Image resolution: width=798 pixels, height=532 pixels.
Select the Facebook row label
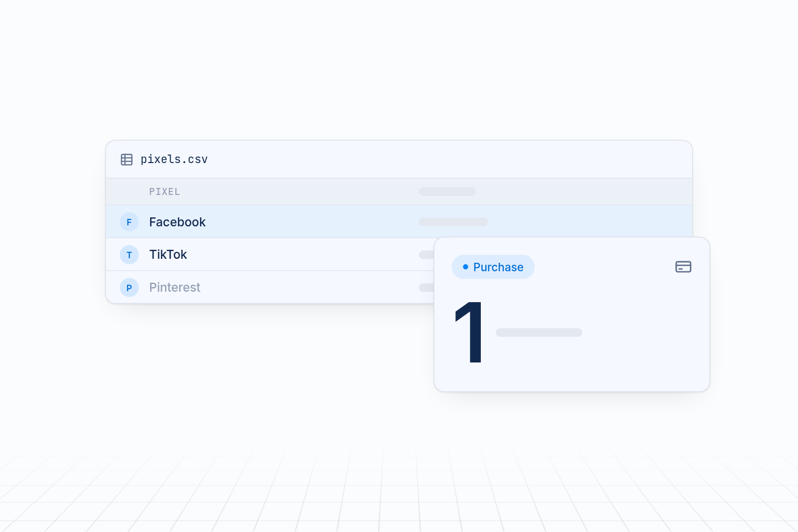pos(178,222)
